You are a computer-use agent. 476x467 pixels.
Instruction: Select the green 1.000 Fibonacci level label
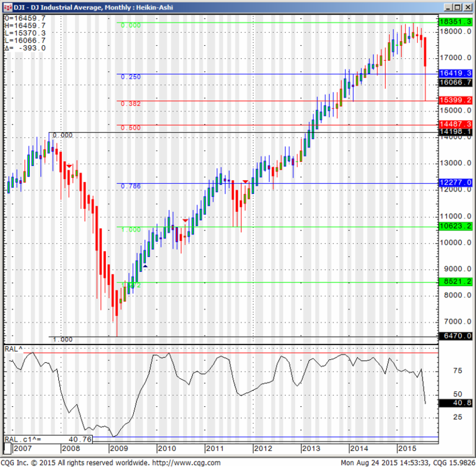(x=131, y=230)
